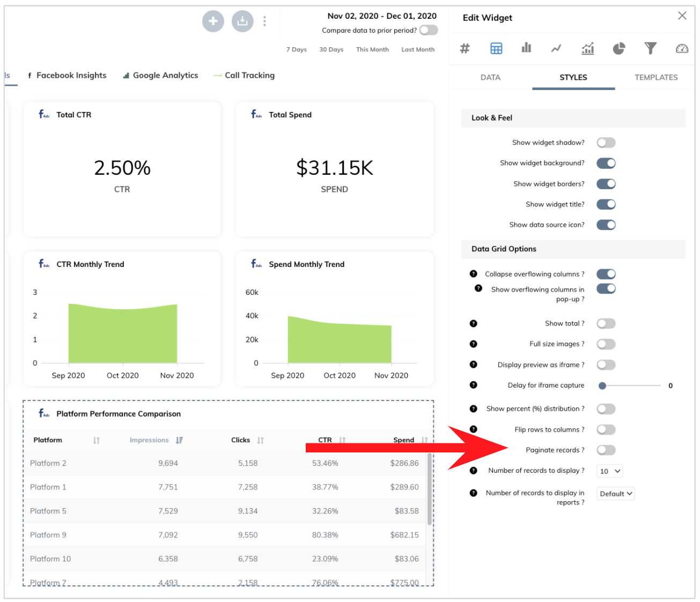Toggle Collapse overflowing columns switch
Viewport: 700px width, 602px height.
[606, 274]
